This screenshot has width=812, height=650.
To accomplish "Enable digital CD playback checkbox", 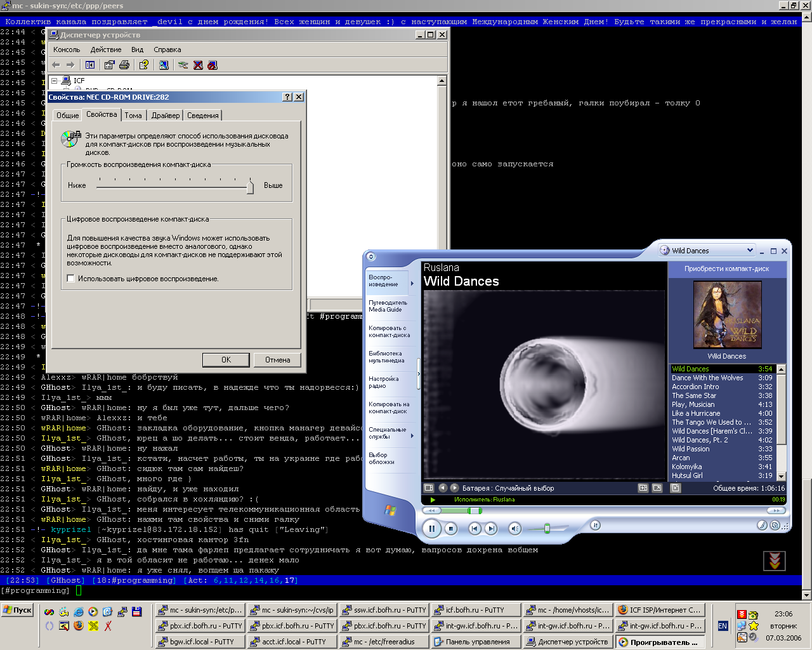I will (x=71, y=279).
